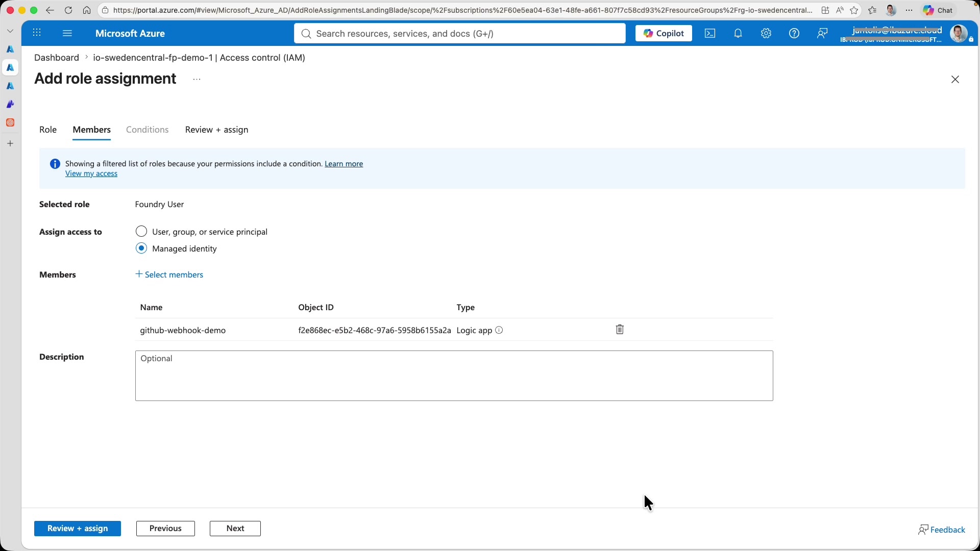Open portal settings gear
Screen dimensions: 980x551
click(766, 33)
